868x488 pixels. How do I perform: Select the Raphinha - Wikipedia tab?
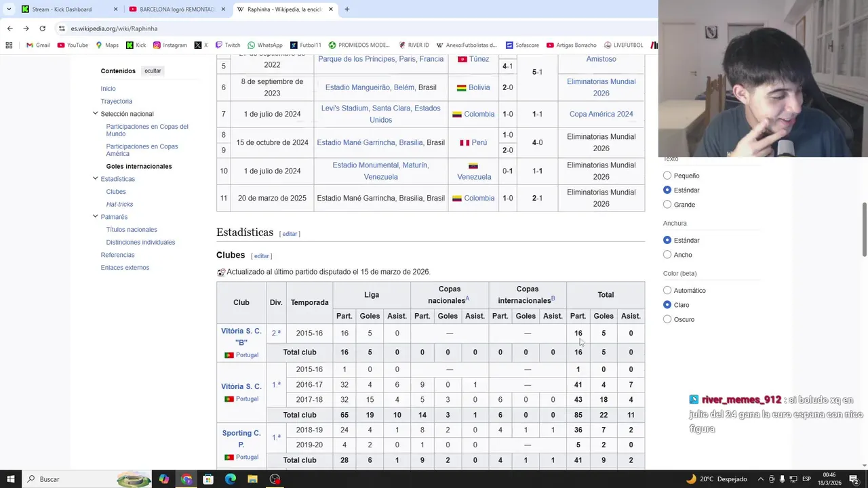point(283,9)
